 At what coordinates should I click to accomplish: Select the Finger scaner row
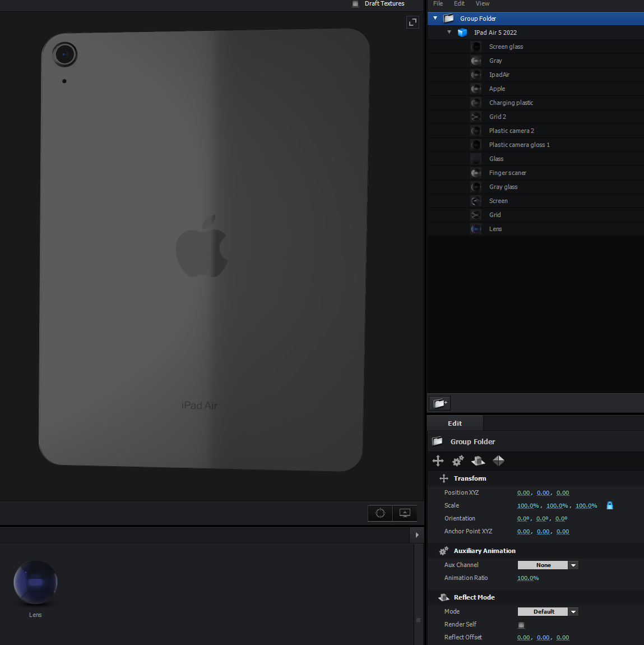535,173
